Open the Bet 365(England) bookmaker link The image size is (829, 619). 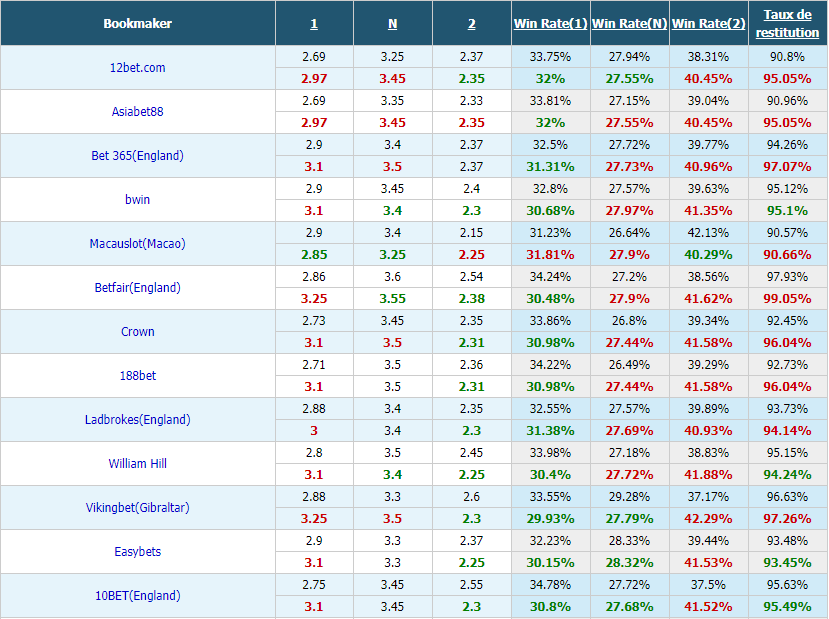pos(137,155)
